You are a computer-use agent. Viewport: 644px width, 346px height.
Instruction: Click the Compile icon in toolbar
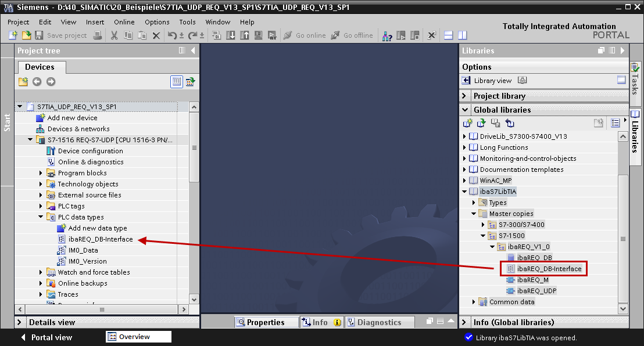tap(216, 35)
